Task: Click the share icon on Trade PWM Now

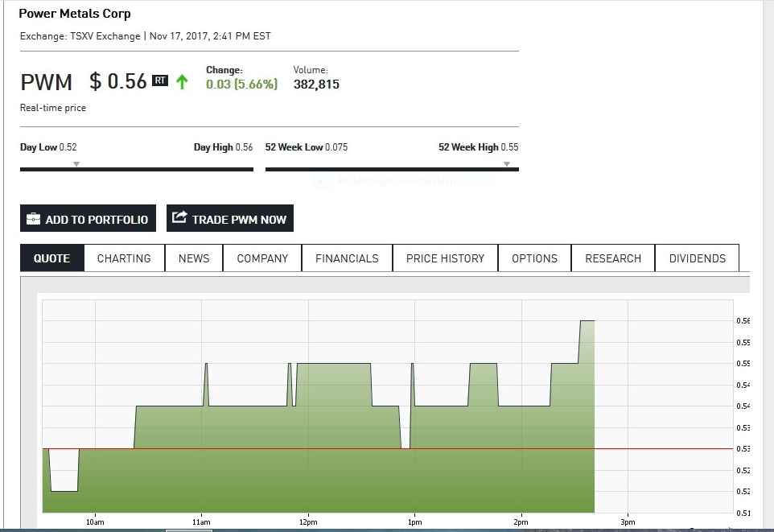Action: (179, 217)
